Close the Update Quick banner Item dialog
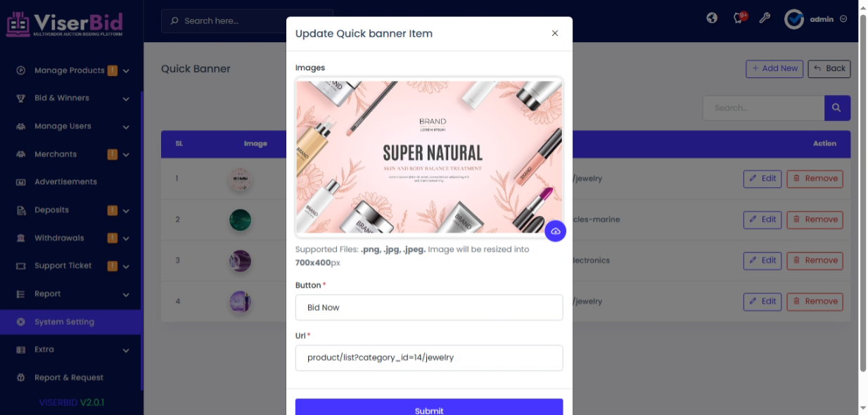 point(555,33)
